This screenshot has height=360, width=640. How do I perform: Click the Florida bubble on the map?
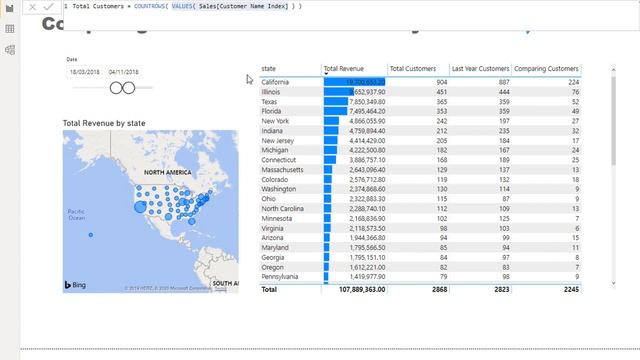(x=192, y=222)
